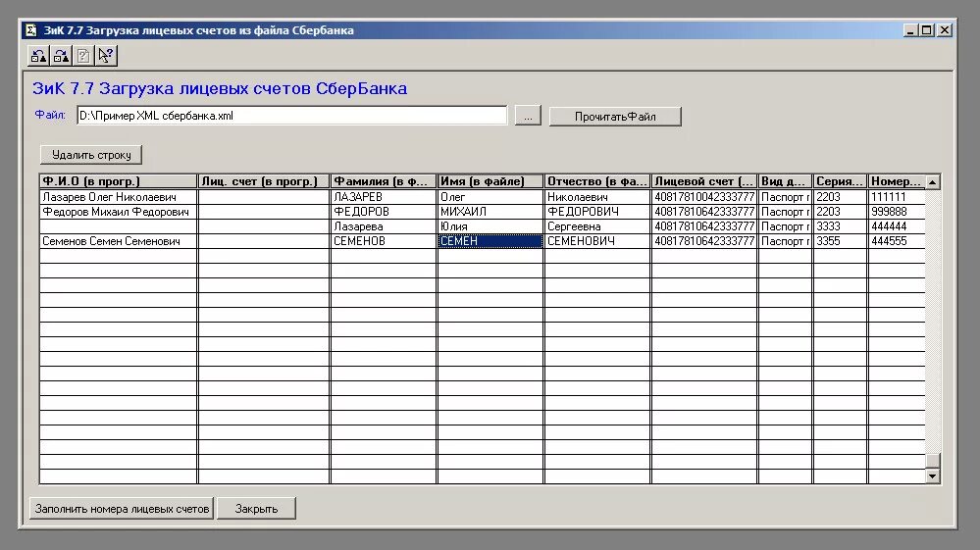Select series cell 2203 in ЛАЗАРЕВ row
Screen dimensions: 980x550
(840, 197)
